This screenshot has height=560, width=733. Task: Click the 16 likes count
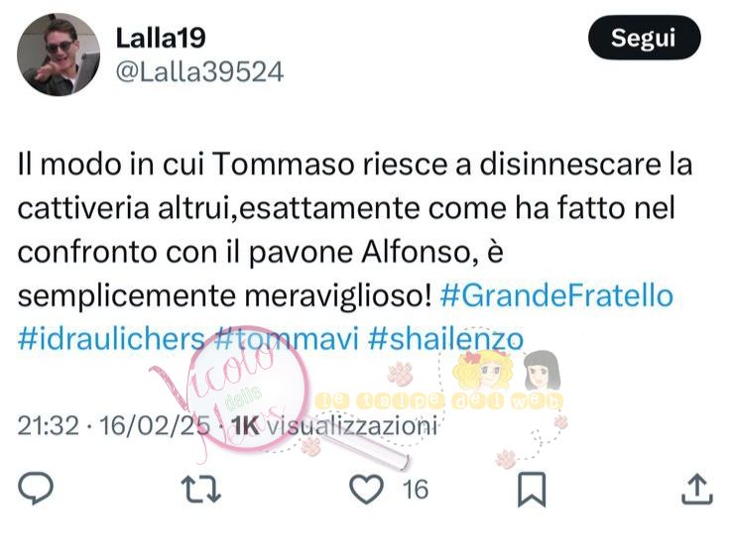point(416,490)
